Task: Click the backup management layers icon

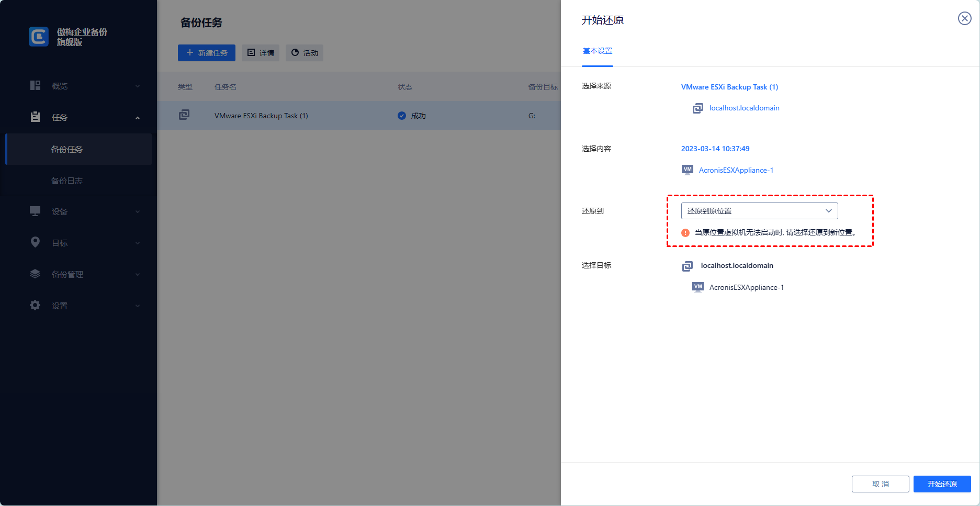Action: tap(35, 274)
